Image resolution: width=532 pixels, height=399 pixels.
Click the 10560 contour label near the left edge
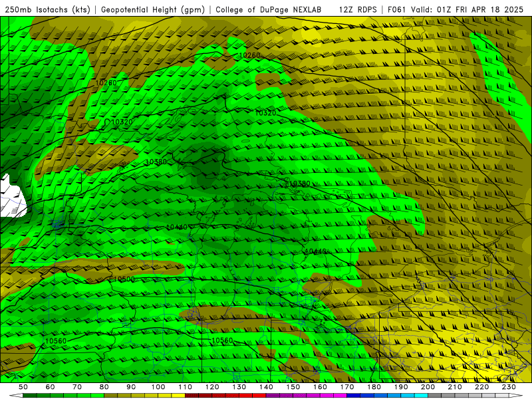click(56, 341)
